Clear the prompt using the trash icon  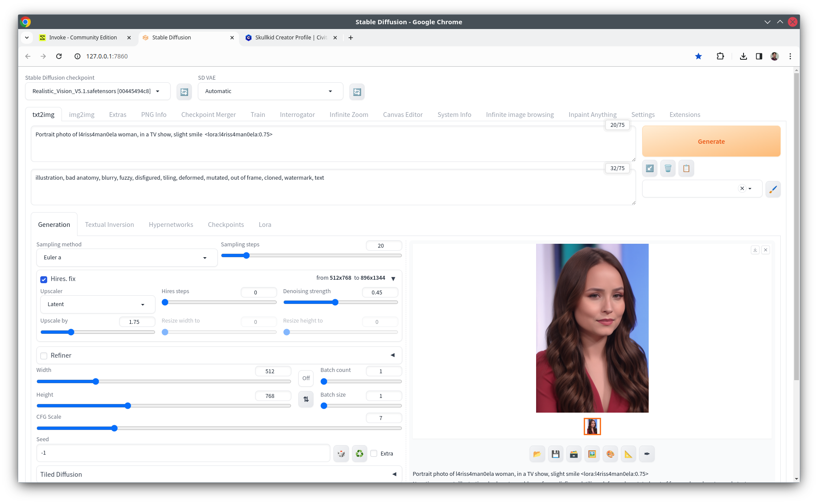pyautogui.click(x=668, y=168)
